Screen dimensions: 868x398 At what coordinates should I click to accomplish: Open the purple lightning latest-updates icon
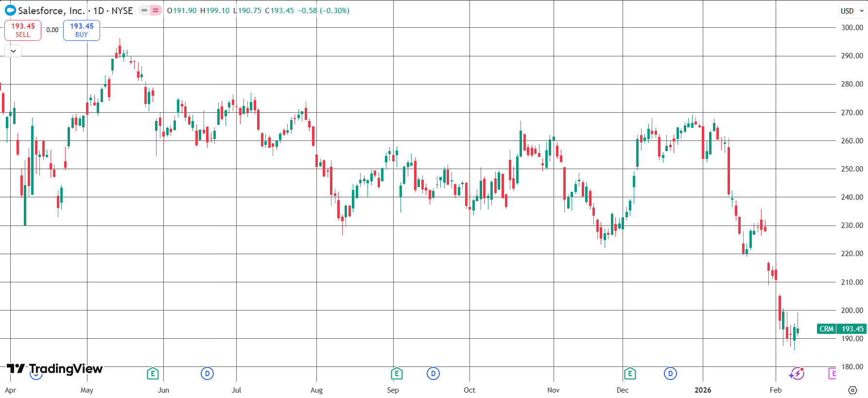[x=797, y=374]
